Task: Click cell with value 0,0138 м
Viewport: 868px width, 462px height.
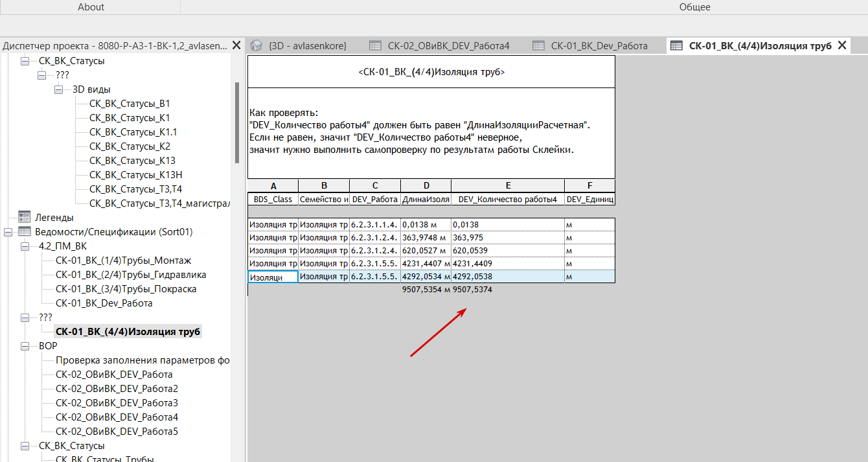Action: [x=426, y=224]
